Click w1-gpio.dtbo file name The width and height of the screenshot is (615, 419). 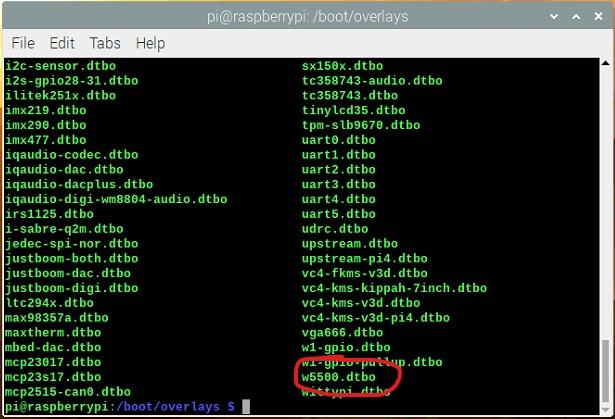(x=346, y=348)
